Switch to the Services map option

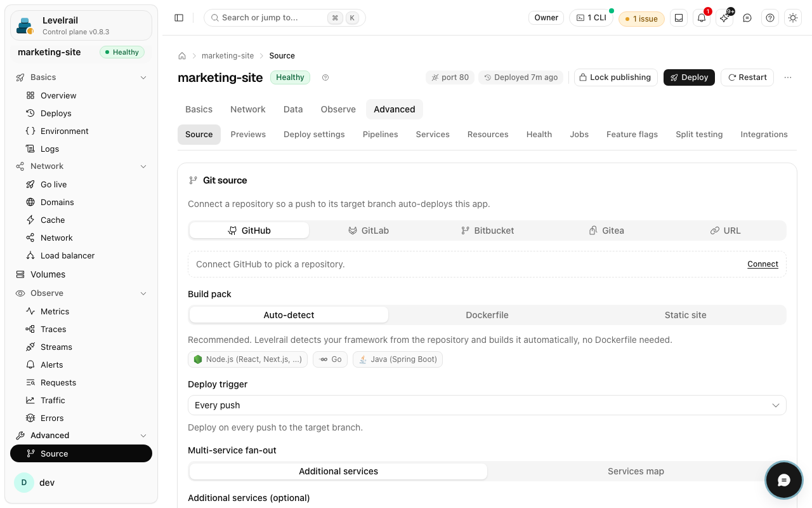[636, 471]
